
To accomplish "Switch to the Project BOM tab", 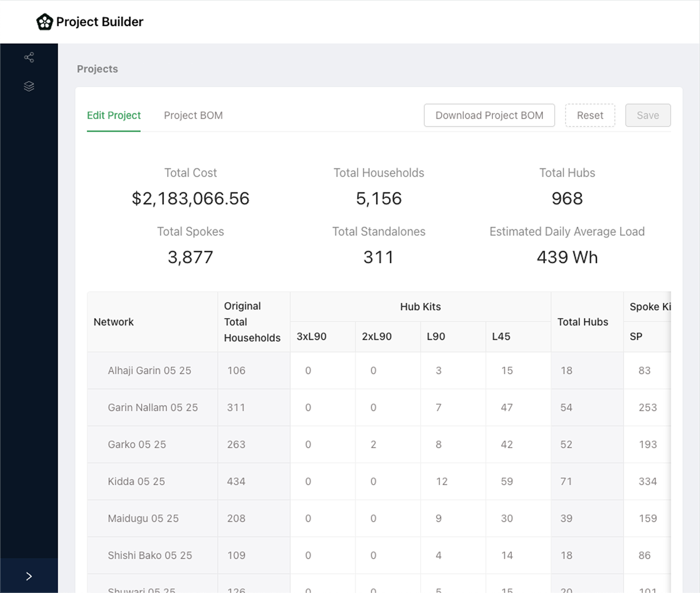I will pos(193,115).
